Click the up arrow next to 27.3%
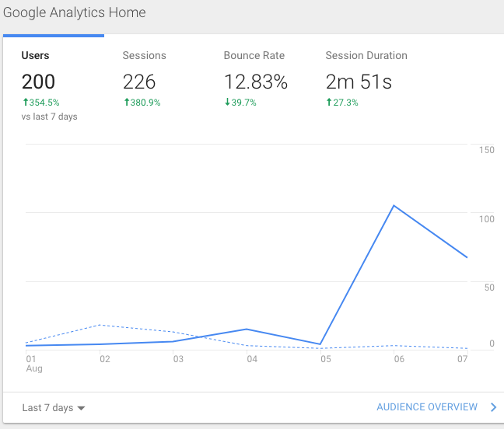The width and height of the screenshot is (504, 429). pos(328,103)
